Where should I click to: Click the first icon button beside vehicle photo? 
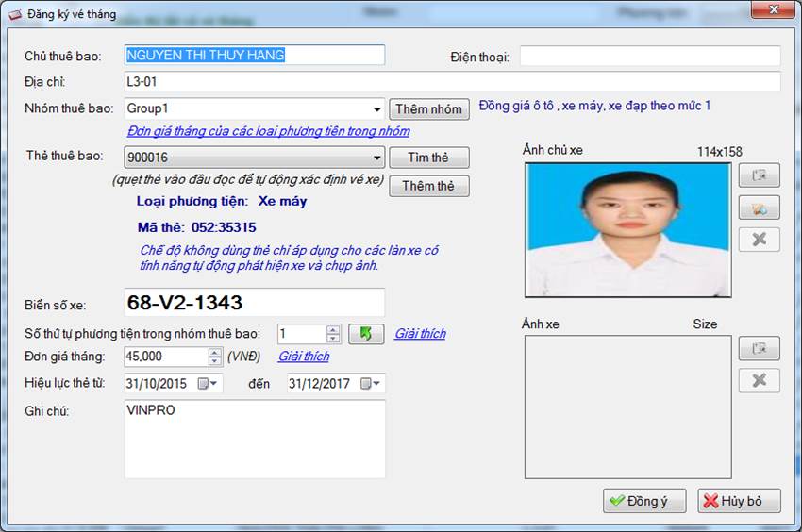[x=759, y=348]
